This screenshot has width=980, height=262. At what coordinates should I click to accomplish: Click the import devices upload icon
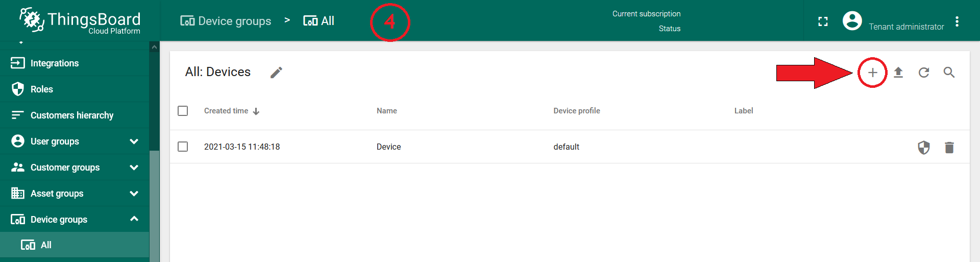click(898, 73)
